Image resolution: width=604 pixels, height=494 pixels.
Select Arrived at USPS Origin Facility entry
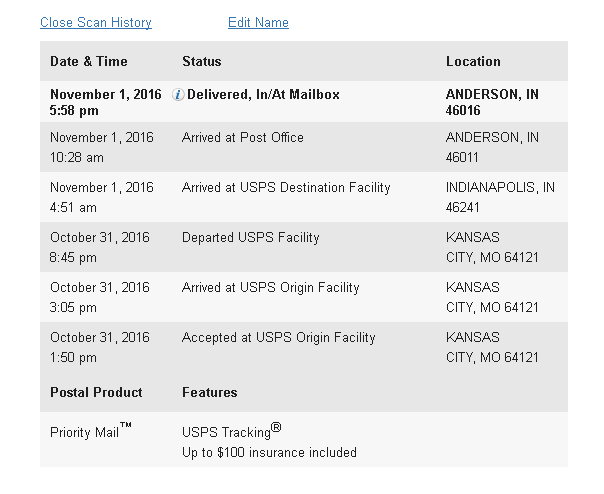270,288
